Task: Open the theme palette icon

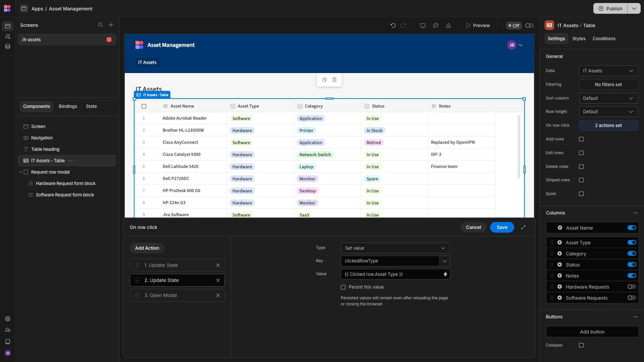Action: point(436,25)
